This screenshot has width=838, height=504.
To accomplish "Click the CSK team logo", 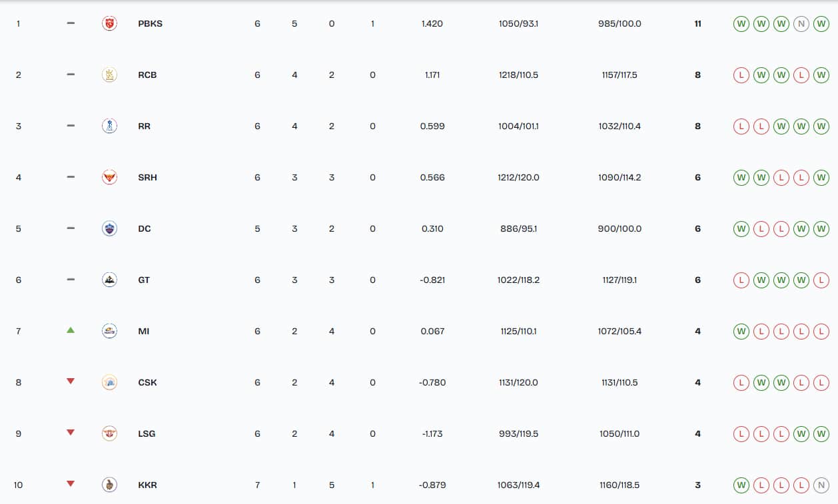I will click(109, 382).
